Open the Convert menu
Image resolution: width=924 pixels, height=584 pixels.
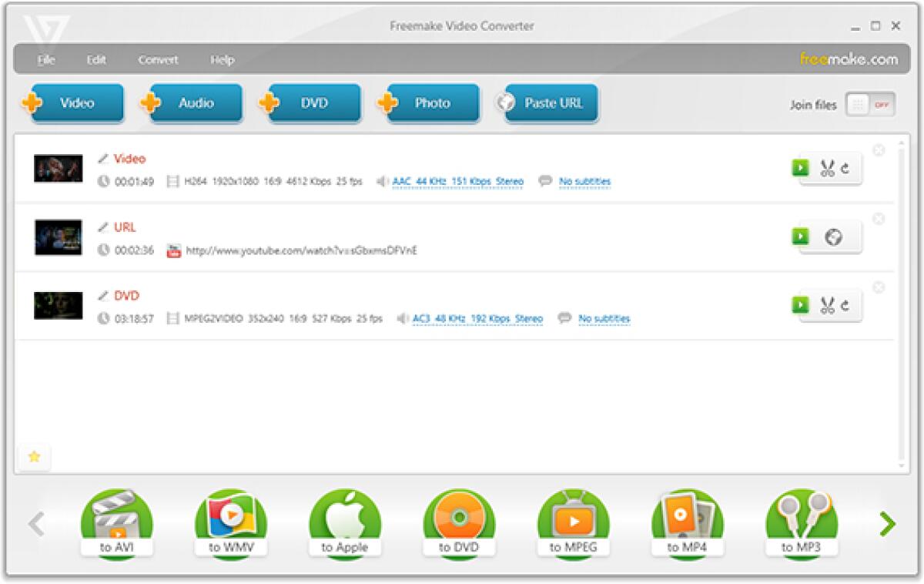159,59
